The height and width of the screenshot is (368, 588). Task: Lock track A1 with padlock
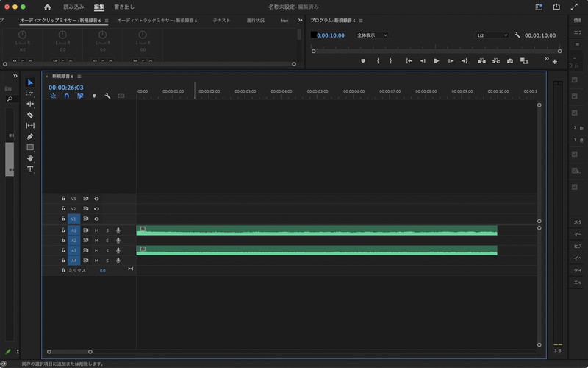(x=63, y=230)
